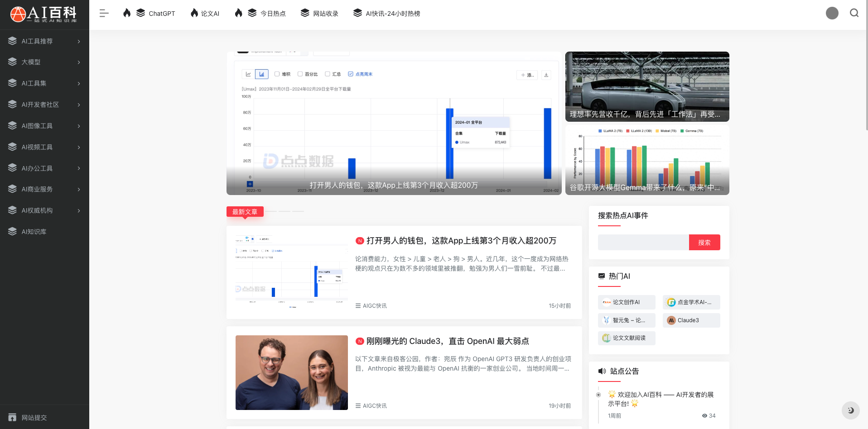868x429 pixels.
Task: Click the Claude3 icon in 热门AI
Action: pyautogui.click(x=671, y=320)
